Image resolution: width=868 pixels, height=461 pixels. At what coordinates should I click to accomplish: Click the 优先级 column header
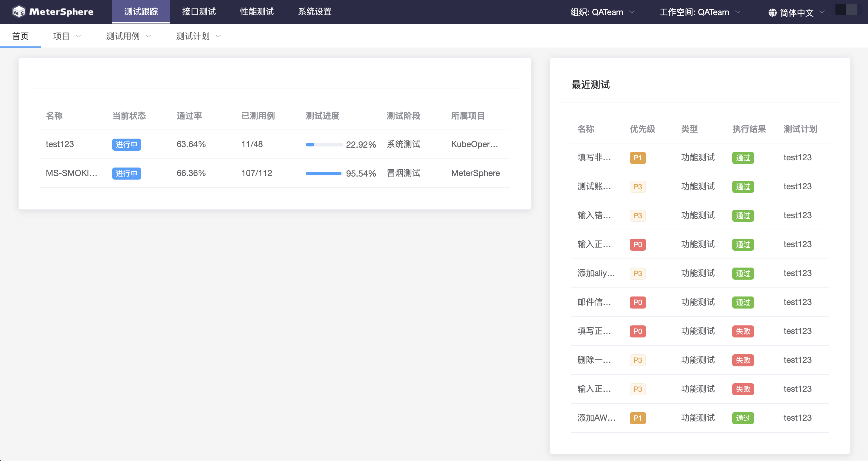tap(642, 129)
